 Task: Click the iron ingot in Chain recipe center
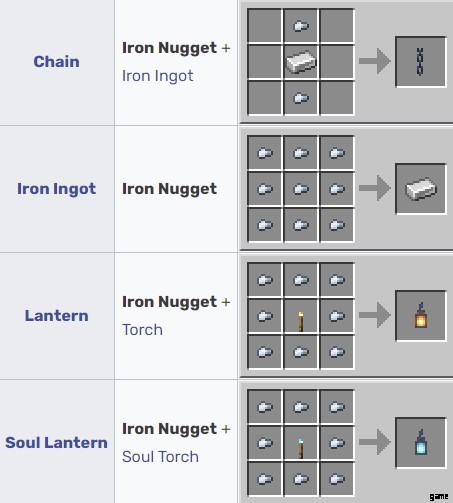click(301, 62)
